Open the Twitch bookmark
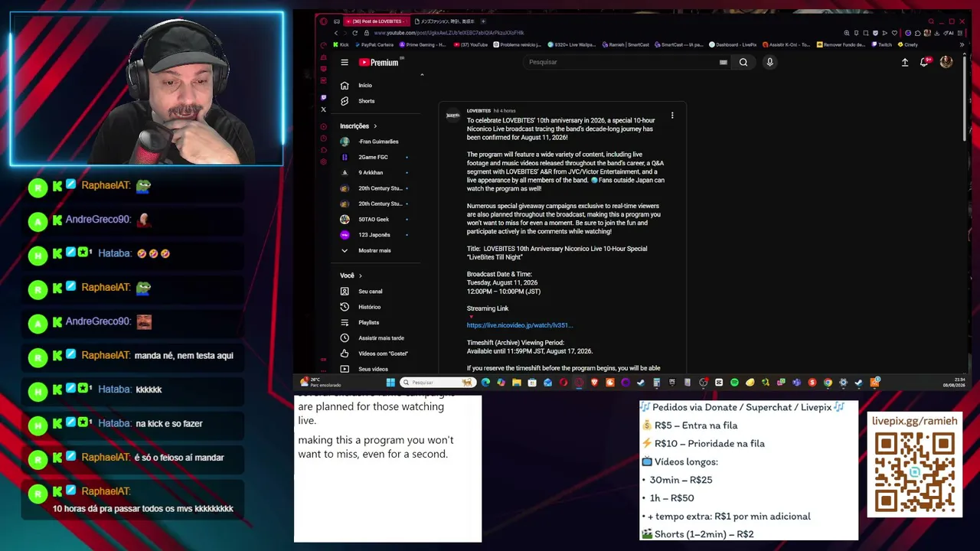This screenshot has width=980, height=551. click(x=881, y=44)
